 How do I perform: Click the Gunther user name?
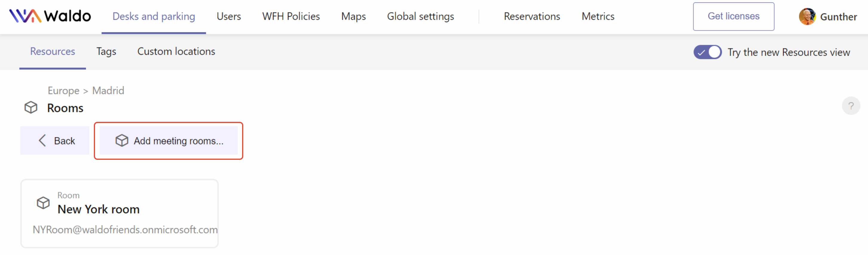point(838,17)
